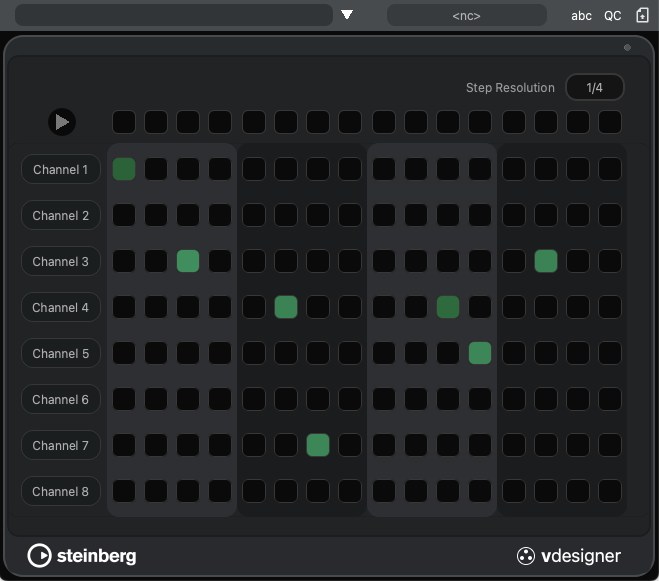The height and width of the screenshot is (581, 659).
Task: Click the abc text button
Action: pyautogui.click(x=581, y=16)
